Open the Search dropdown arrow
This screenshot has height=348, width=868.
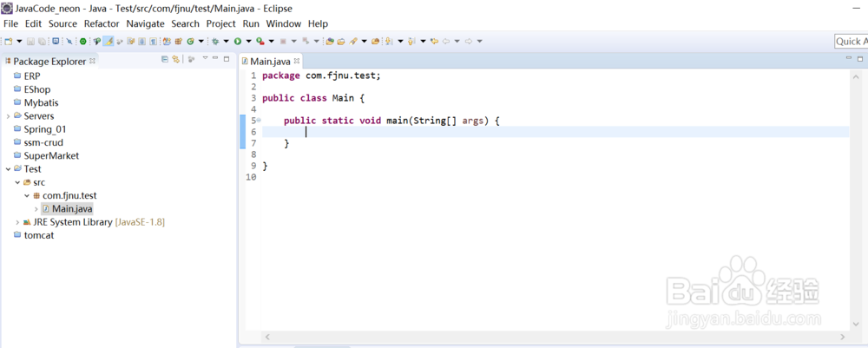click(365, 41)
